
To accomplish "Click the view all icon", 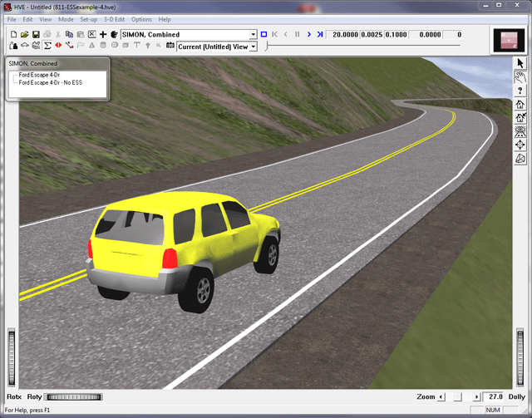I will (x=520, y=131).
